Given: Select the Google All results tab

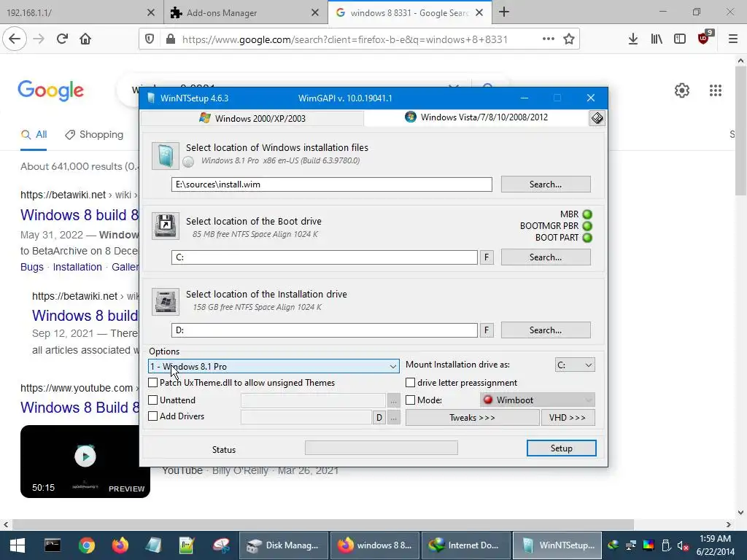Looking at the screenshot, I should 34,135.
